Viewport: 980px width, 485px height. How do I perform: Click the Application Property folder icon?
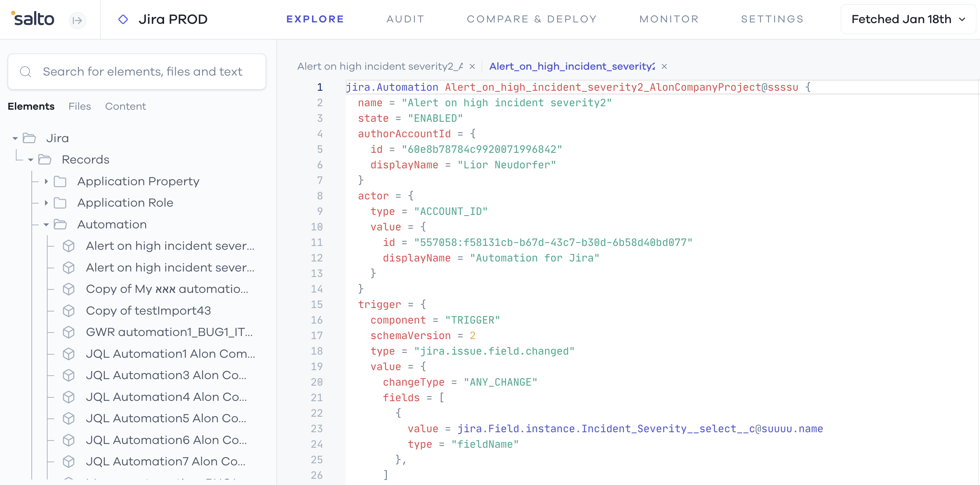coord(60,181)
